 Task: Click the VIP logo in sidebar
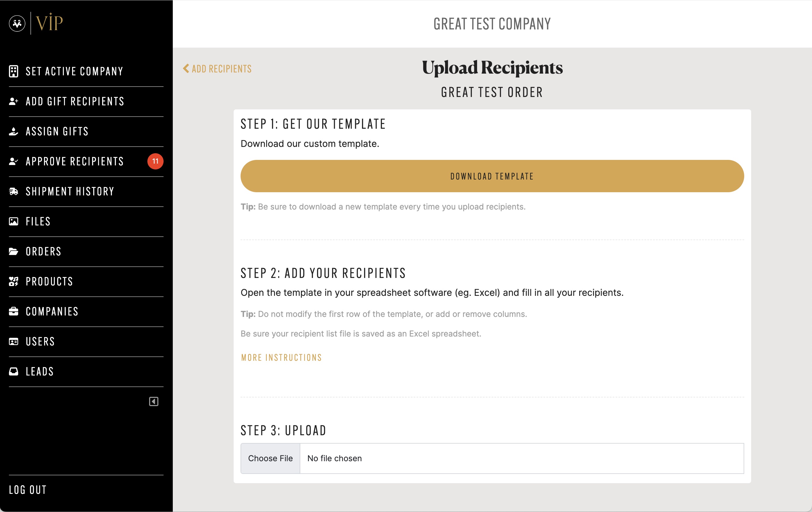pyautogui.click(x=36, y=23)
